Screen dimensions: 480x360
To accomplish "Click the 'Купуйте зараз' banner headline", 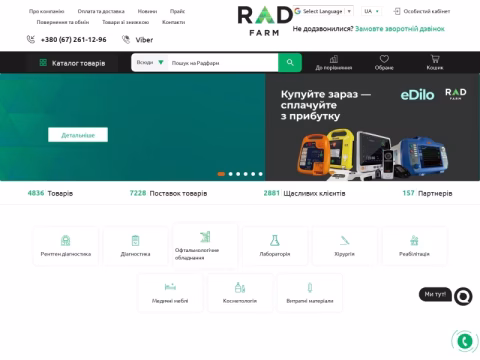I will pos(326,105).
